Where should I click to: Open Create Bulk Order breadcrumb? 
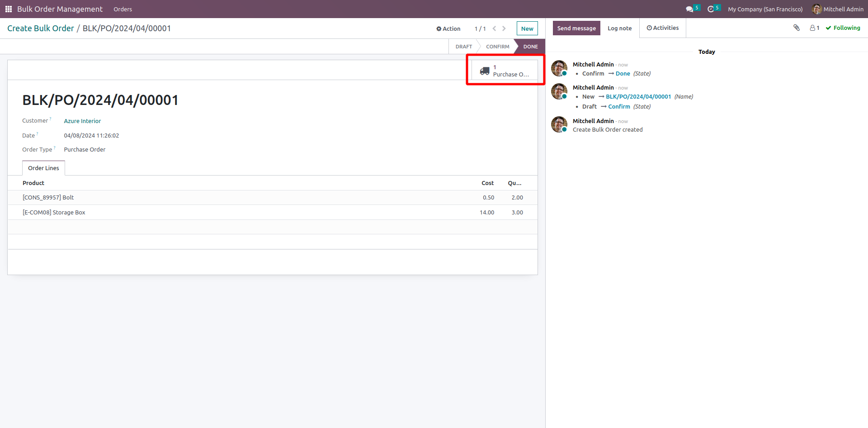(x=41, y=29)
